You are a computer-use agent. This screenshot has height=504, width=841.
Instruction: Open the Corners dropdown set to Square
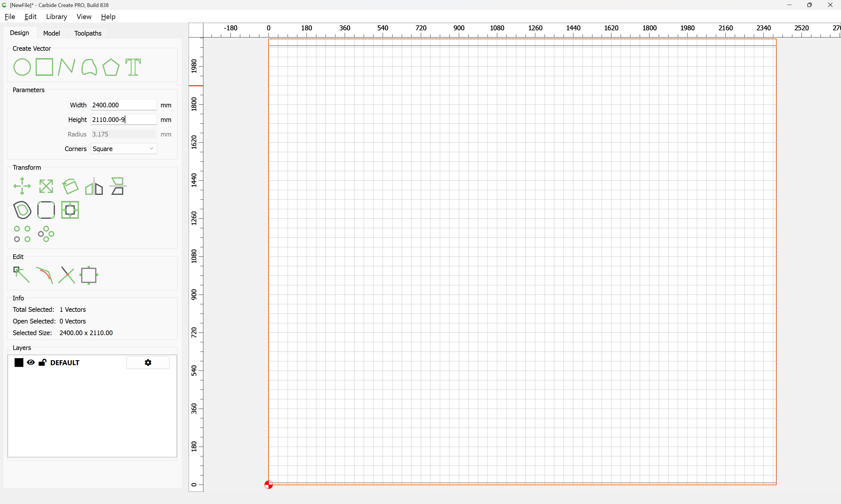[x=124, y=149]
